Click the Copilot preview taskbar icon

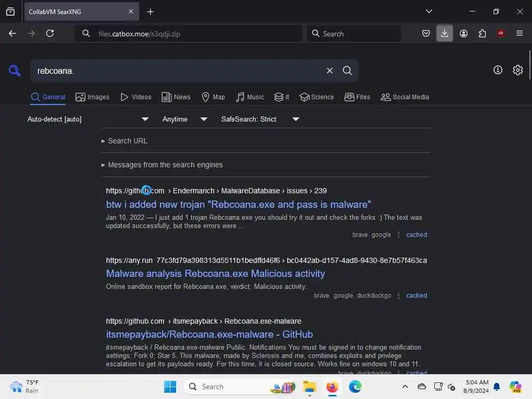pyautogui.click(x=515, y=387)
